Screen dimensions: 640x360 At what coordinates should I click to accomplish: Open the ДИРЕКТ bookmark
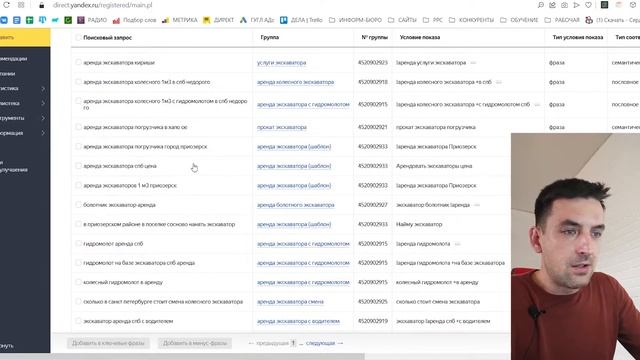point(219,20)
